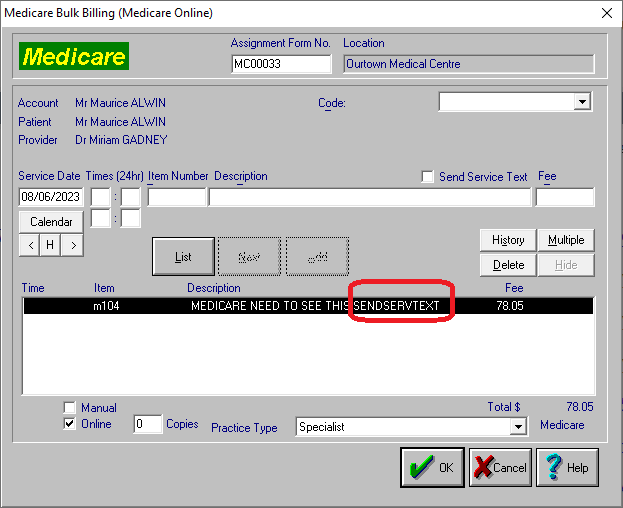Click the disabled New button
623x508 pixels.
[x=250, y=257]
